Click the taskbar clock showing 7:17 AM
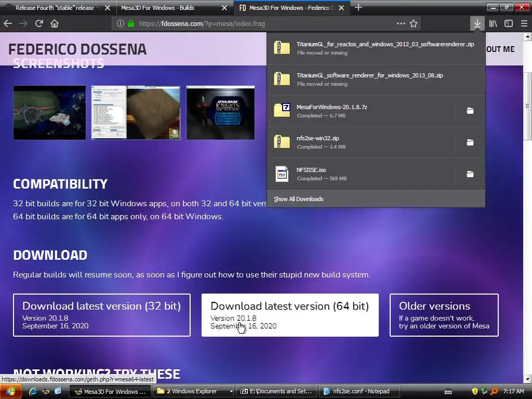 coord(513,392)
